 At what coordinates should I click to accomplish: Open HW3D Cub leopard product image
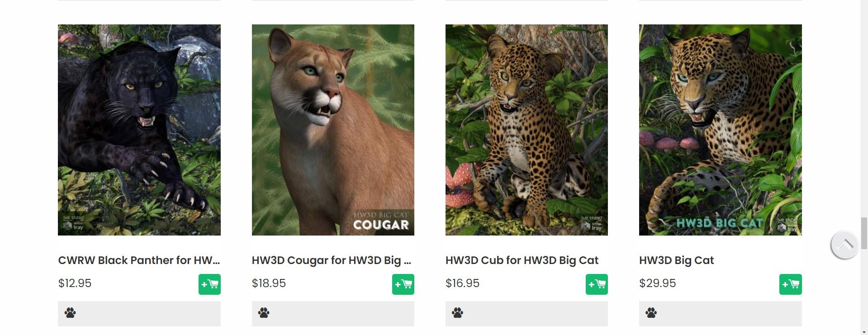pos(526,130)
